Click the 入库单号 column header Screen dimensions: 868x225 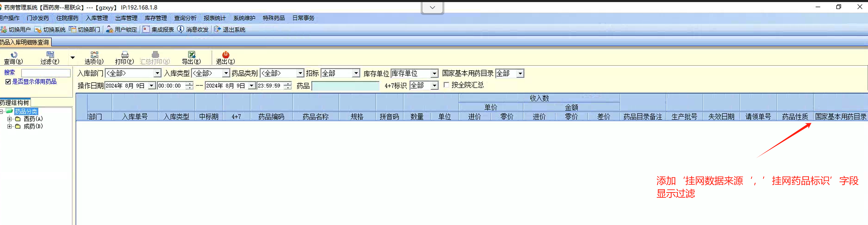[135, 117]
